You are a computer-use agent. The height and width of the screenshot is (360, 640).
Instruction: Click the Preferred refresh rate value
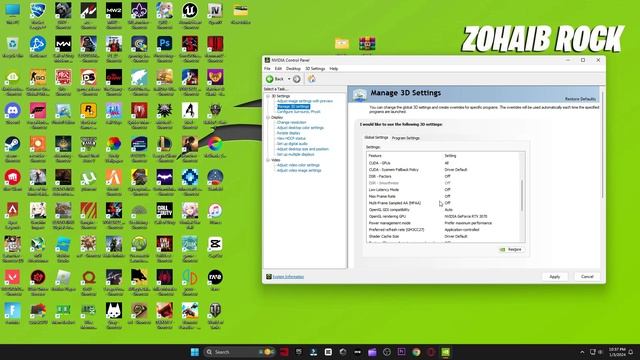pos(462,230)
